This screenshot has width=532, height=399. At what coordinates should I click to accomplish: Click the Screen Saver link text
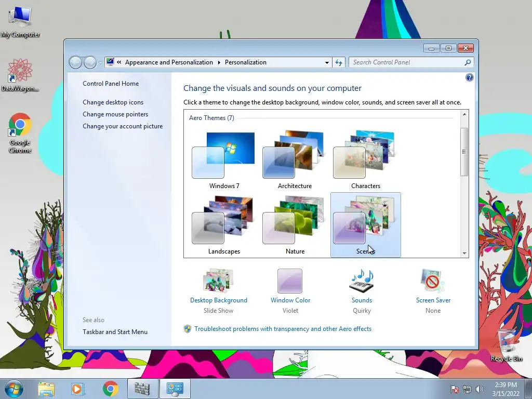pos(433,300)
